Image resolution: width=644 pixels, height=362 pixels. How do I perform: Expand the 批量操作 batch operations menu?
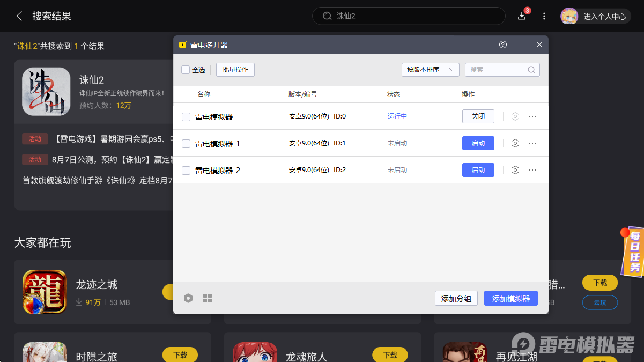point(235,69)
